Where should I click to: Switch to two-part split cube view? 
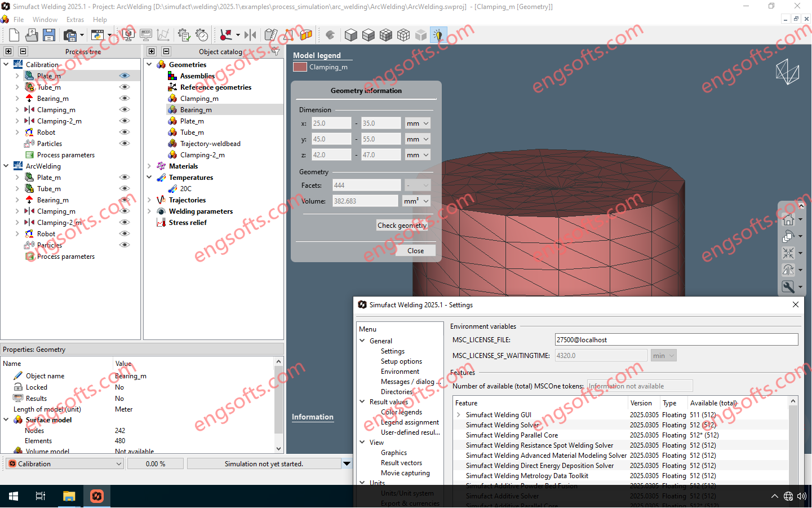[x=369, y=35]
